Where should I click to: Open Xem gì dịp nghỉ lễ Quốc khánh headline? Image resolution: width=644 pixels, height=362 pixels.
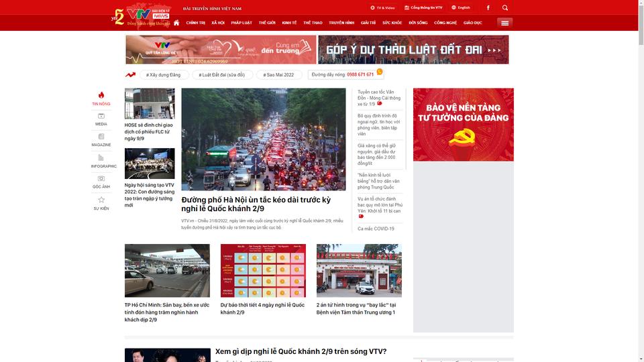[301, 351]
